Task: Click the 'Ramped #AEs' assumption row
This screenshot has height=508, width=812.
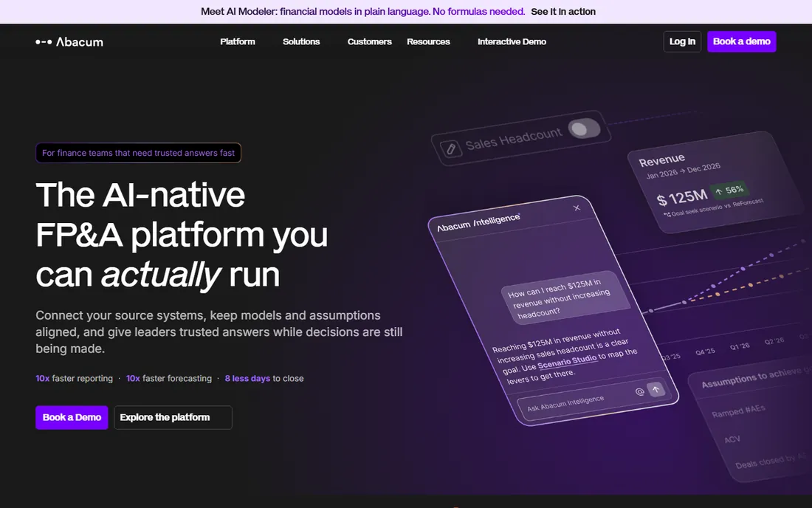Action: (738, 411)
